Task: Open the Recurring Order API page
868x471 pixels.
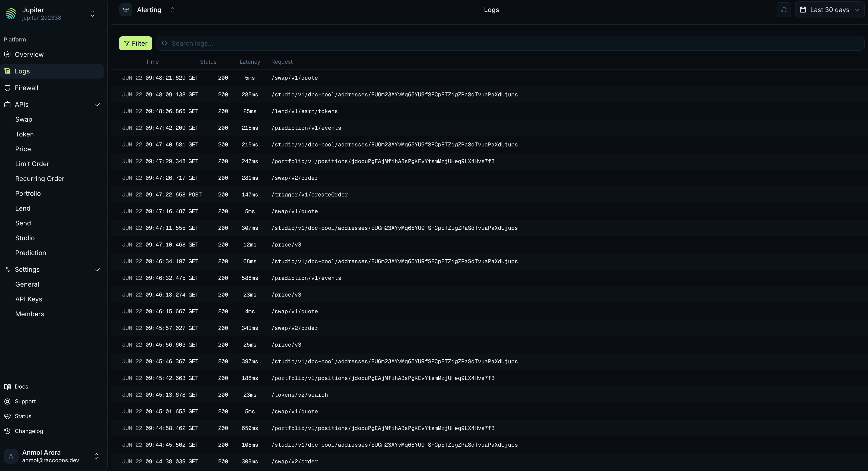Action: (39, 179)
